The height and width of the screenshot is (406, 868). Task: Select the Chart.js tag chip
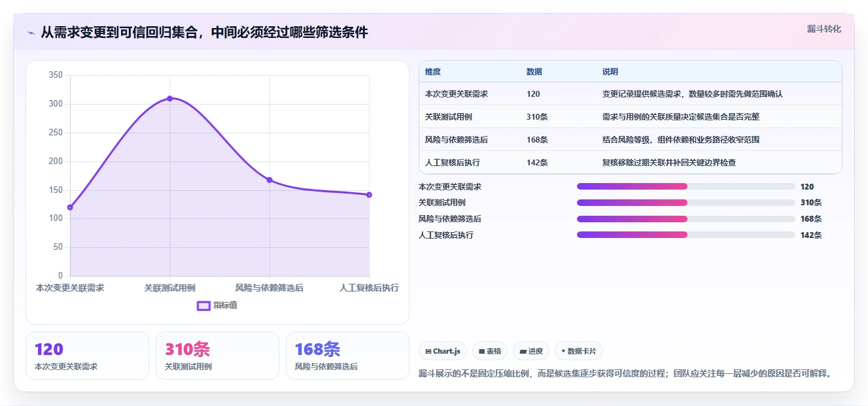(443, 351)
